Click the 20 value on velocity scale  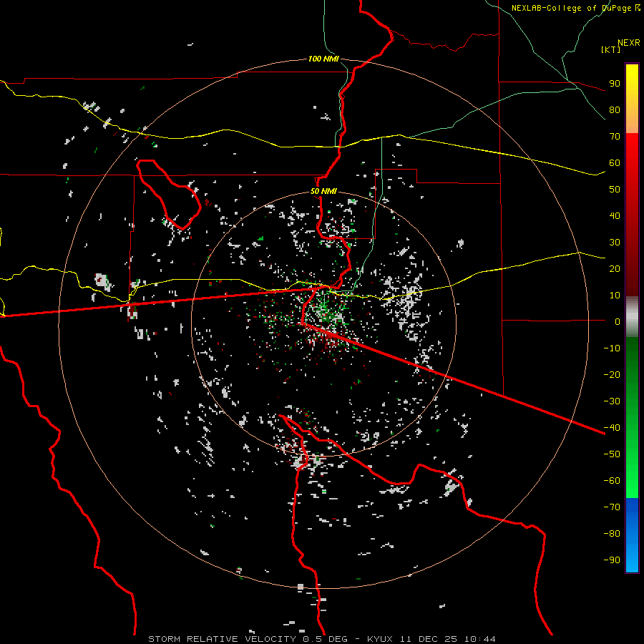pyautogui.click(x=615, y=268)
